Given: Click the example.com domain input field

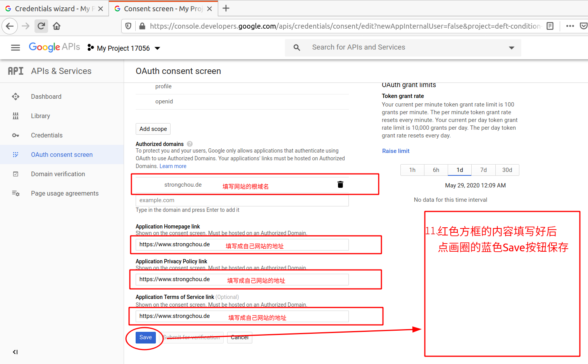Looking at the screenshot, I should click(242, 200).
